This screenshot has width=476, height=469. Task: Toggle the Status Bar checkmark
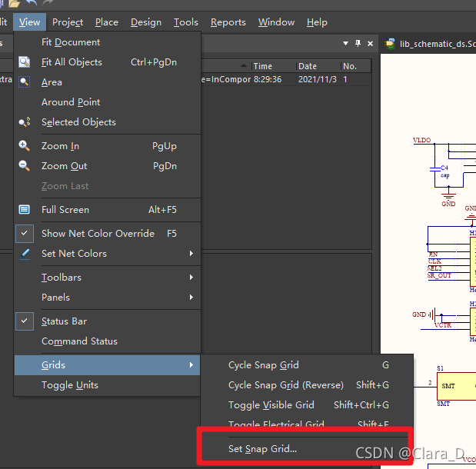click(x=25, y=321)
